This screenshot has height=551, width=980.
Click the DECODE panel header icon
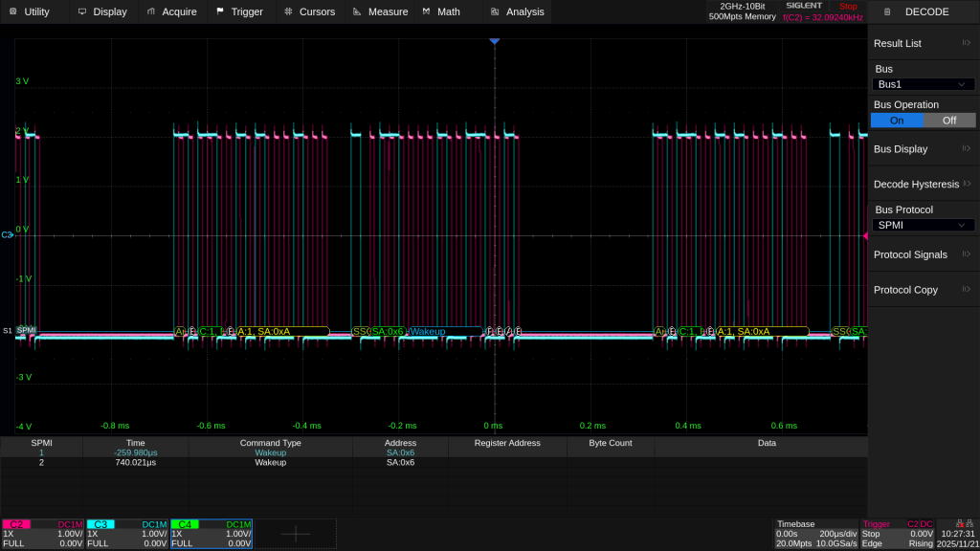click(x=886, y=11)
